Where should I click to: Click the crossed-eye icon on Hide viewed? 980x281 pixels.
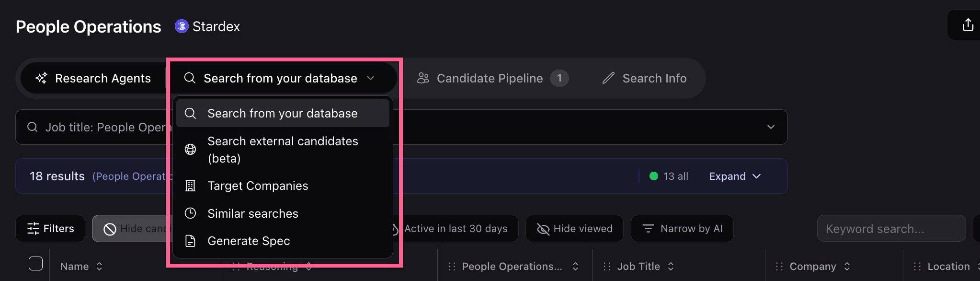(543, 229)
